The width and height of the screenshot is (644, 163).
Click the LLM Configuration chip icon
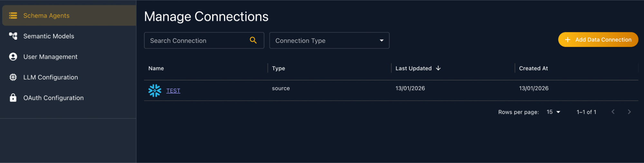[x=13, y=77]
